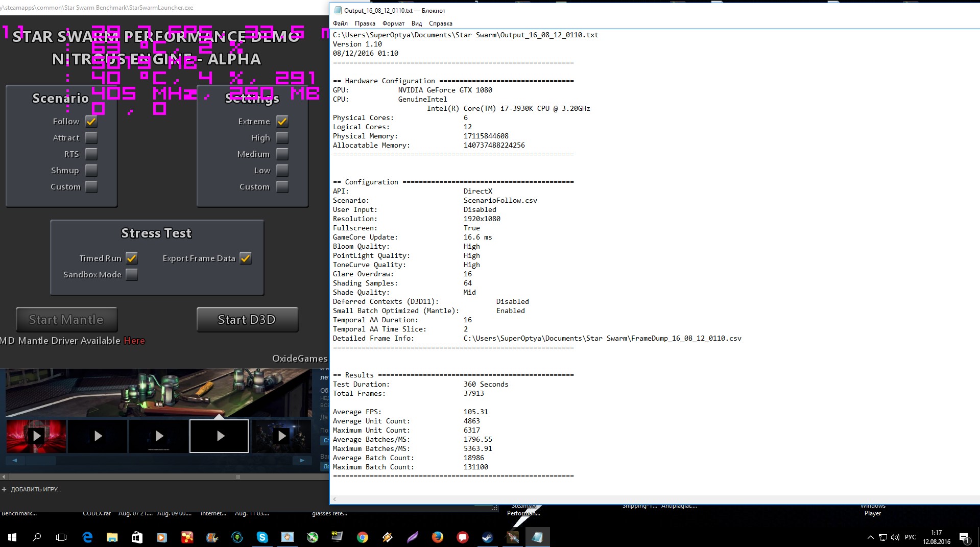Toggle the Sandbox Mode checkbox
Screen dimensions: 980x547
coord(132,275)
